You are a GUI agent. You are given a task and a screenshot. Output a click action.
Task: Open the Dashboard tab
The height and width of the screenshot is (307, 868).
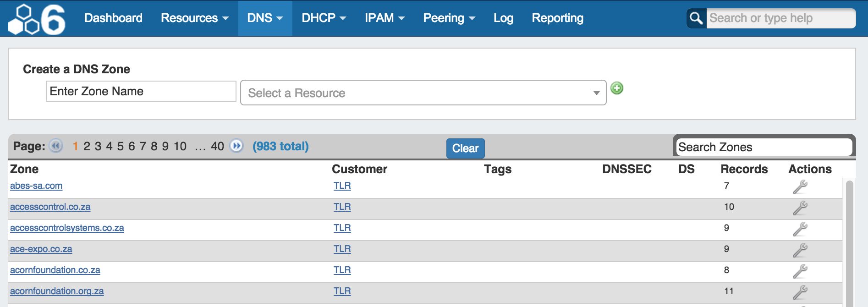113,18
